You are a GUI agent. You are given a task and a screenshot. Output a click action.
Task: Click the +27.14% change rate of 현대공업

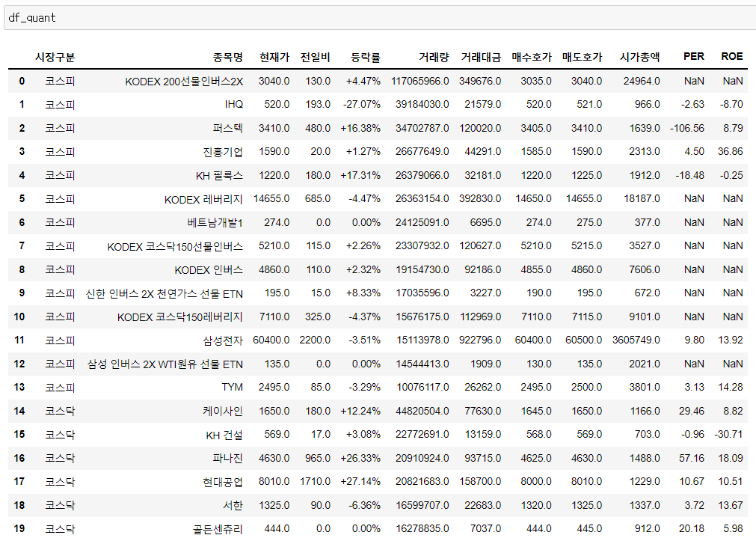[x=360, y=481]
